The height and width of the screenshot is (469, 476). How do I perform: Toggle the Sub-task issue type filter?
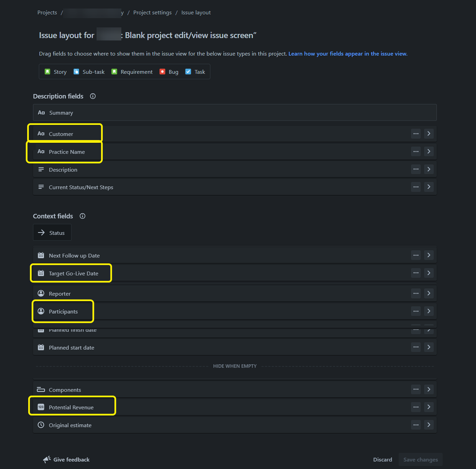pyautogui.click(x=89, y=71)
